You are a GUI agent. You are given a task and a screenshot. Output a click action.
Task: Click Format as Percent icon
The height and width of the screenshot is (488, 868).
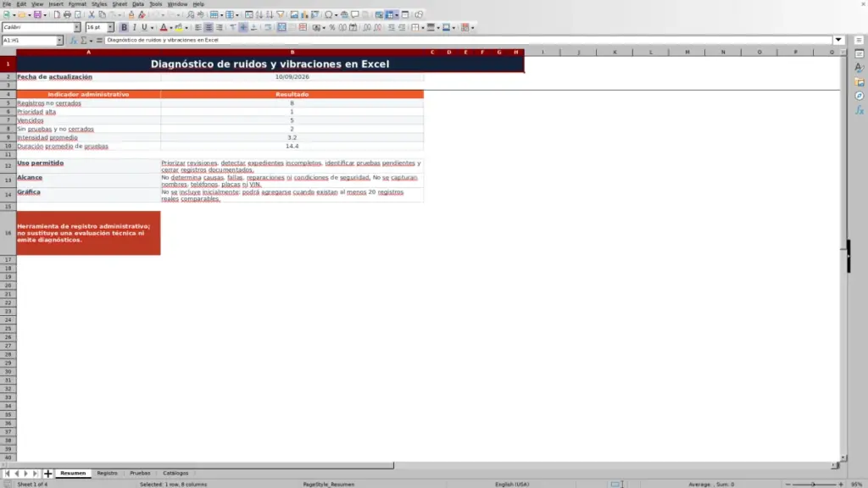click(x=332, y=28)
